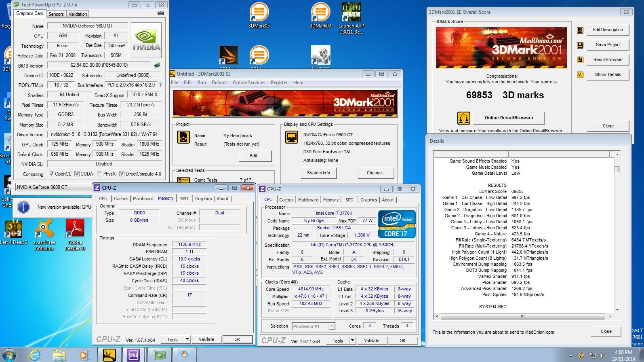Switch to the Sensors tab in GPU-Z
Viewport: 644px width, 362px height.
pos(56,14)
